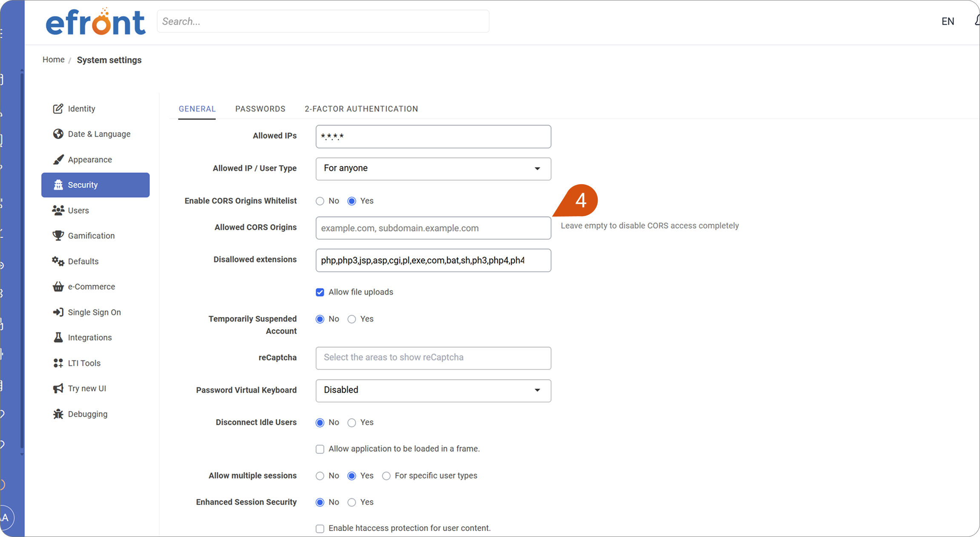980x537 pixels.
Task: Open Date & Language settings
Action: [95, 134]
